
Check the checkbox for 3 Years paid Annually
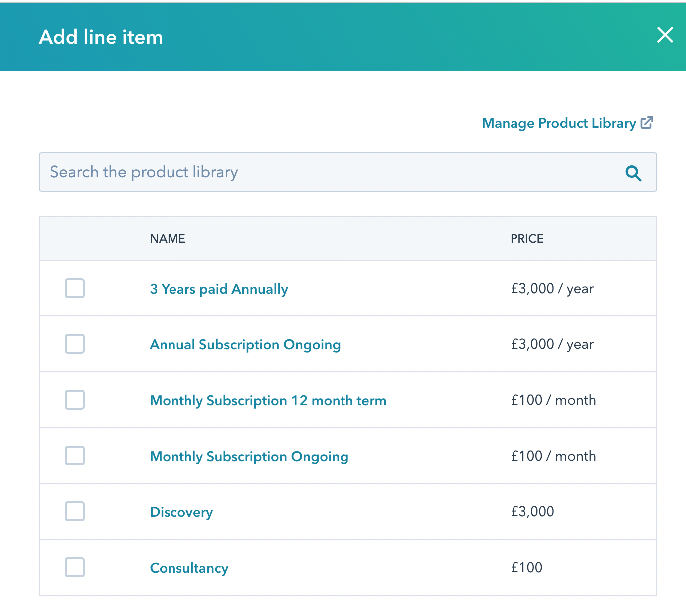(x=74, y=288)
